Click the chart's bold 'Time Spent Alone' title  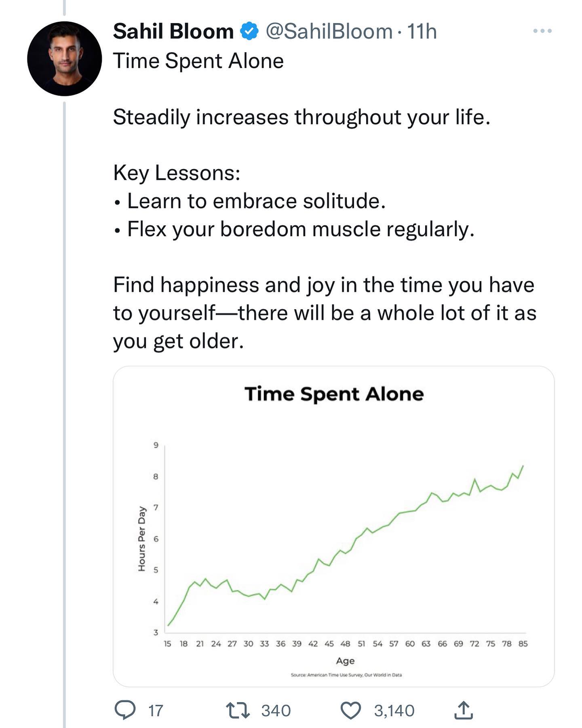click(334, 394)
